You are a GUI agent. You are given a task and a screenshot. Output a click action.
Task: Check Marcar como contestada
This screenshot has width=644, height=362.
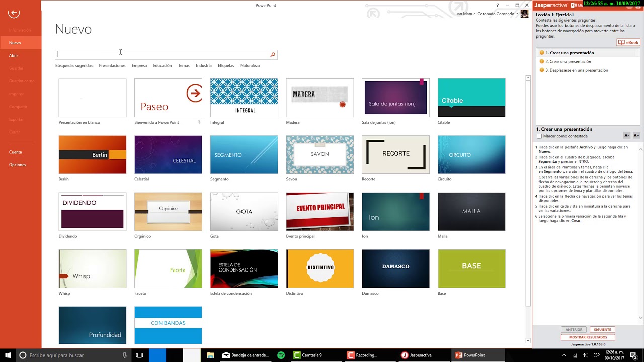point(539,136)
